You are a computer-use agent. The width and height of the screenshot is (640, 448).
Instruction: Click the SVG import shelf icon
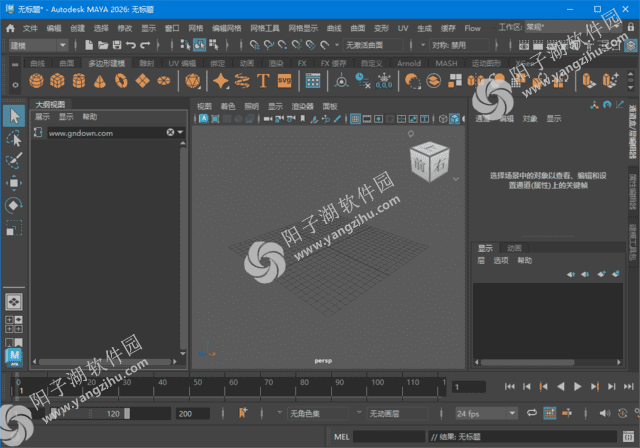click(x=284, y=80)
